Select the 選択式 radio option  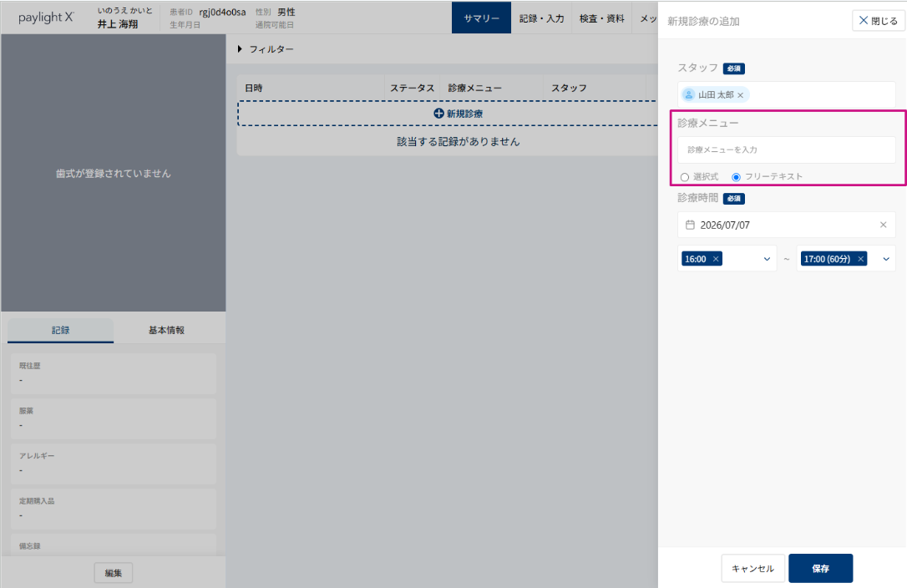tap(685, 177)
